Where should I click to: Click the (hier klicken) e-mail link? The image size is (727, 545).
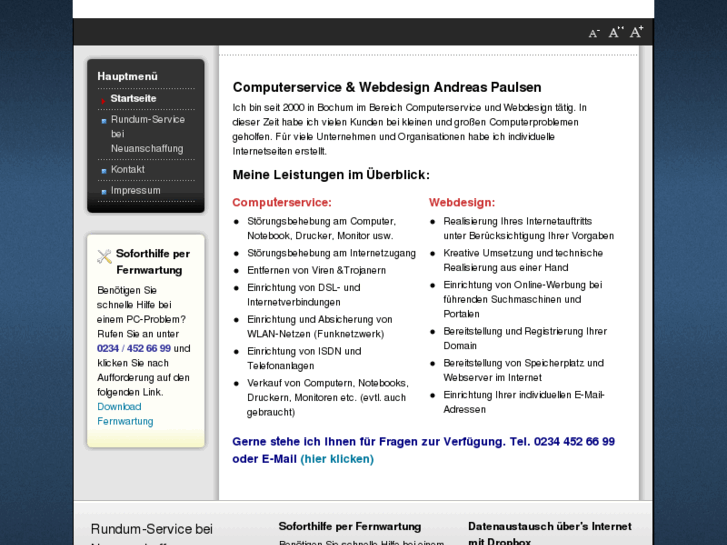coord(337,459)
